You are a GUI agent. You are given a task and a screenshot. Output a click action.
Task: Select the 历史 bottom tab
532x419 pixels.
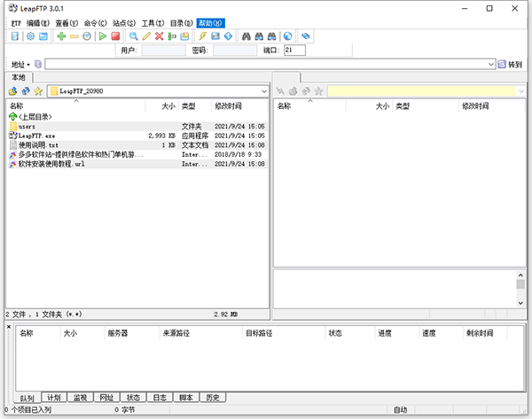tap(213, 398)
